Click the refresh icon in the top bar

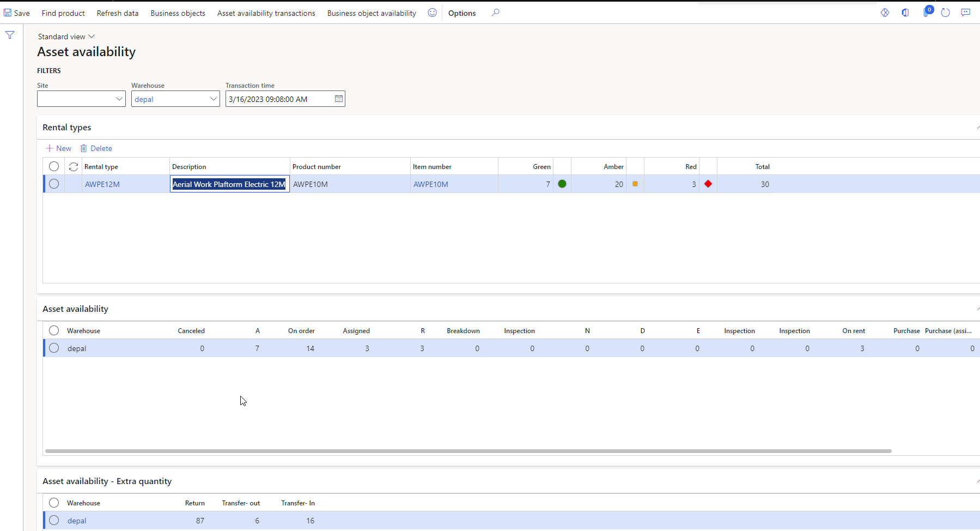946,13
